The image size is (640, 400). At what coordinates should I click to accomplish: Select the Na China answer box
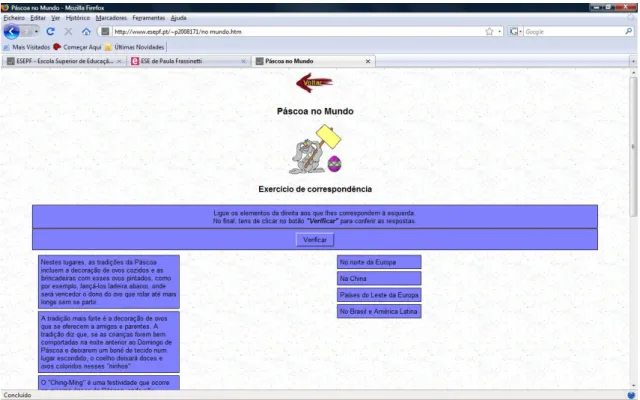pos(379,279)
